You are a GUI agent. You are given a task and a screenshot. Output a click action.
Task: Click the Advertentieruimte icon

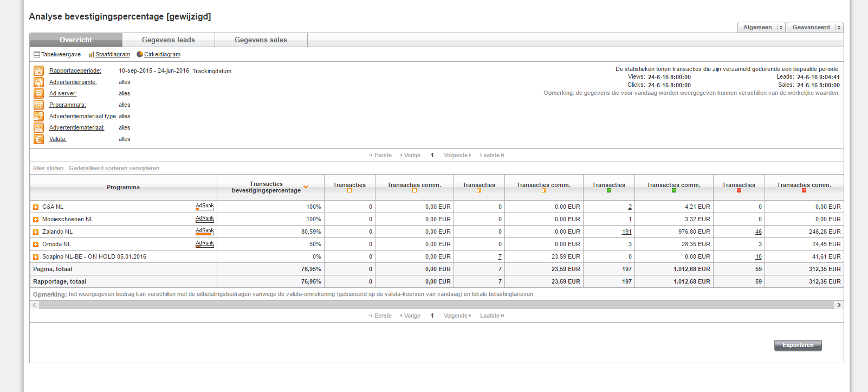[x=38, y=82]
